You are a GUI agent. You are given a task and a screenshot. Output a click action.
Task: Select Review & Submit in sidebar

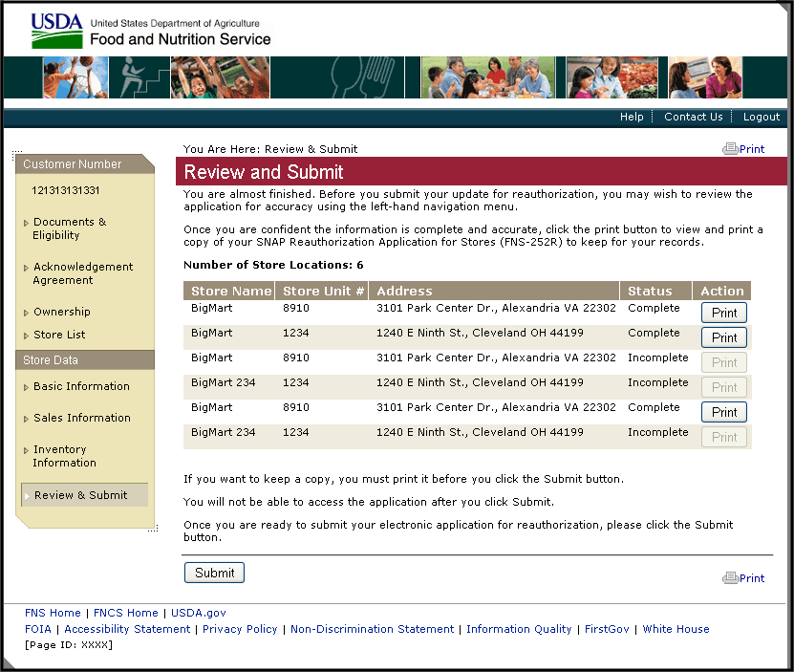click(80, 495)
